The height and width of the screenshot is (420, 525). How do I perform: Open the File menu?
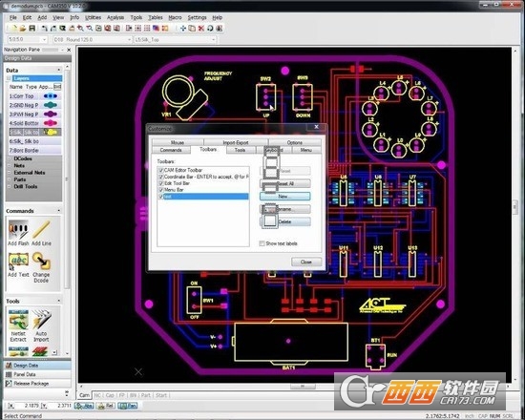pos(13,17)
